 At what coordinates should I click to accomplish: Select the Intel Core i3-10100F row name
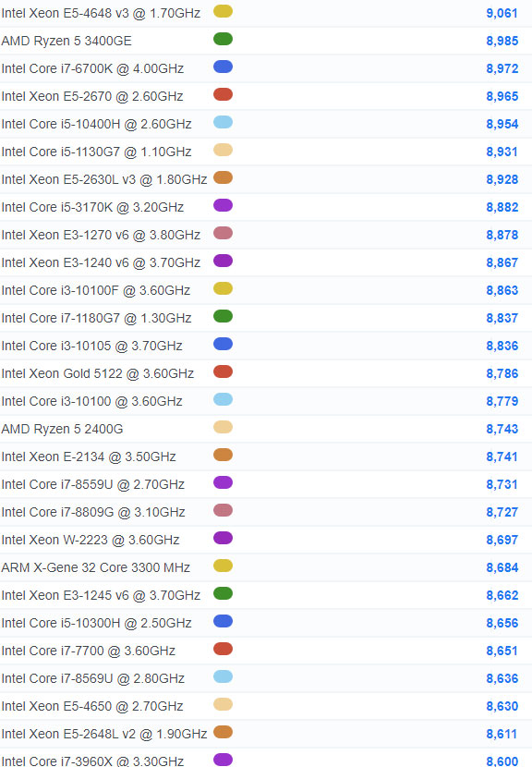96,290
